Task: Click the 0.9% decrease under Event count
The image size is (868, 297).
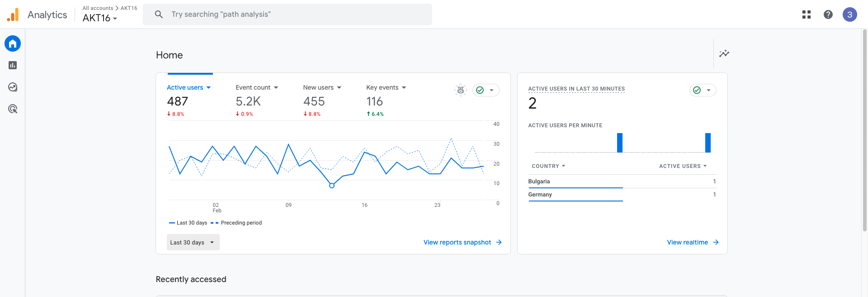Action: [245, 114]
